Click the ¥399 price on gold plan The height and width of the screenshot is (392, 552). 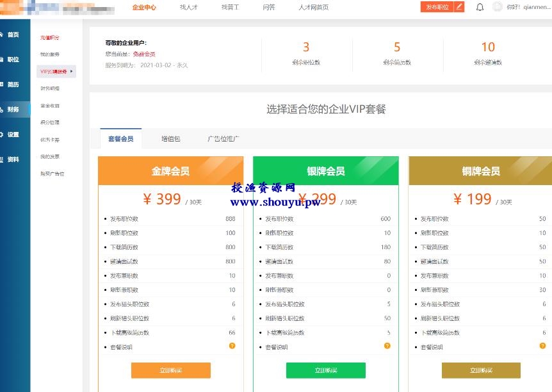click(x=162, y=199)
